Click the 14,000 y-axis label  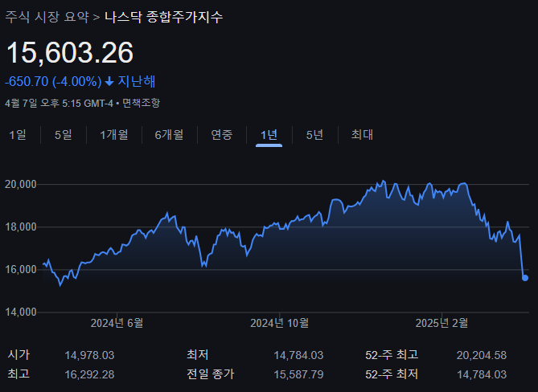click(21, 312)
